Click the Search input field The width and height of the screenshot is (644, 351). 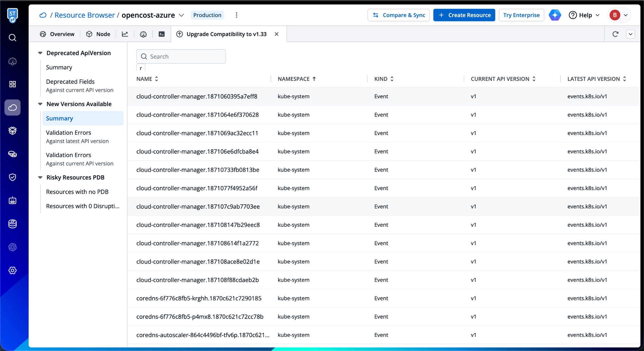pyautogui.click(x=185, y=57)
